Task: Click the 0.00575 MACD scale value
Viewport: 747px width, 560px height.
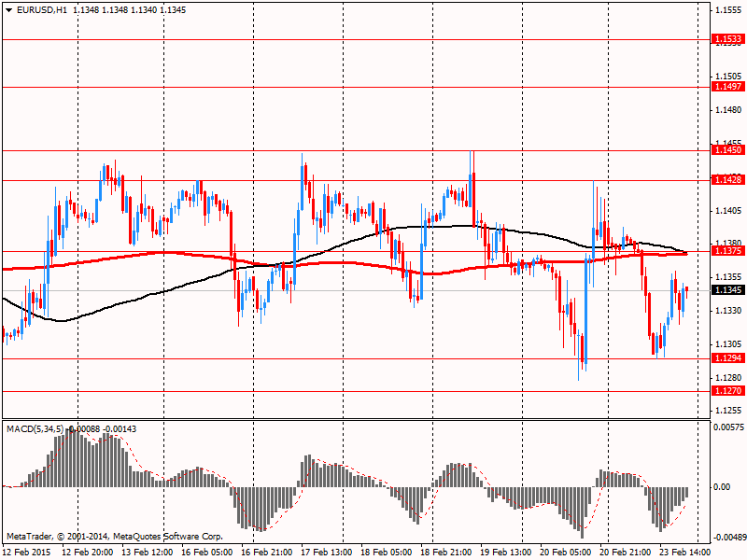Action: coord(728,427)
